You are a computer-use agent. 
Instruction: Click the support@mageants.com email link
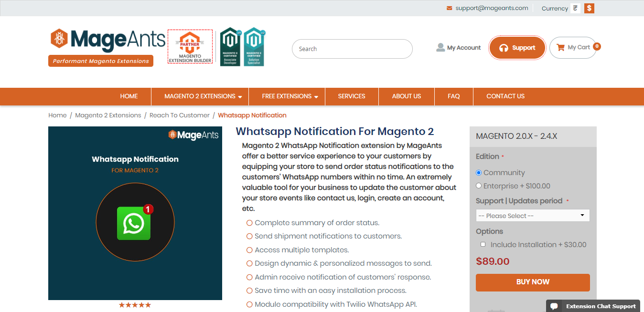point(492,8)
